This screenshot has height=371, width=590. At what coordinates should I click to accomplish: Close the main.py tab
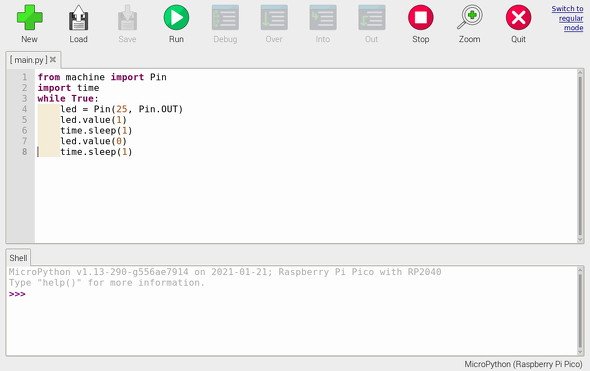53,59
